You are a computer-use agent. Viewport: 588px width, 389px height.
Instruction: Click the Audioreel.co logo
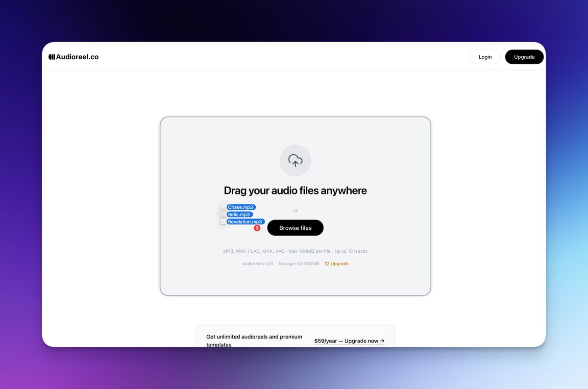click(x=73, y=57)
